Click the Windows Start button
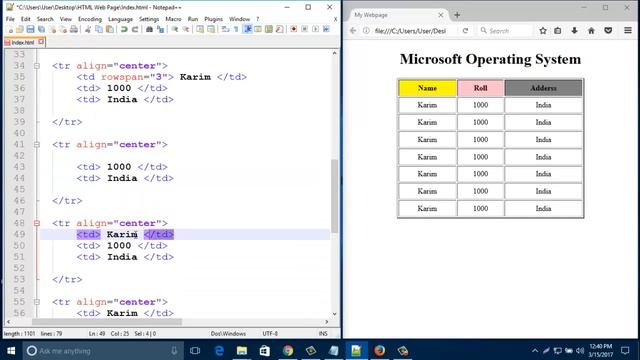This screenshot has width=640, height=360. pos(11,351)
